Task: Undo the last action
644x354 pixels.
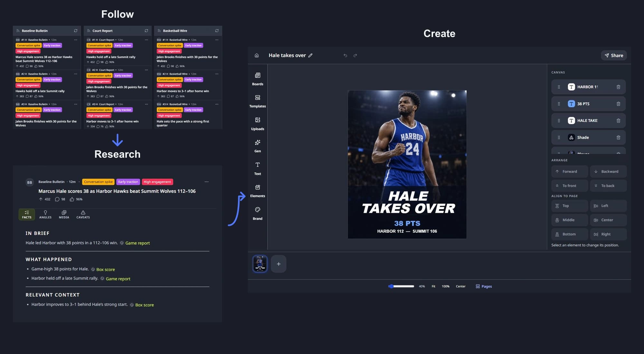Action: (x=345, y=55)
